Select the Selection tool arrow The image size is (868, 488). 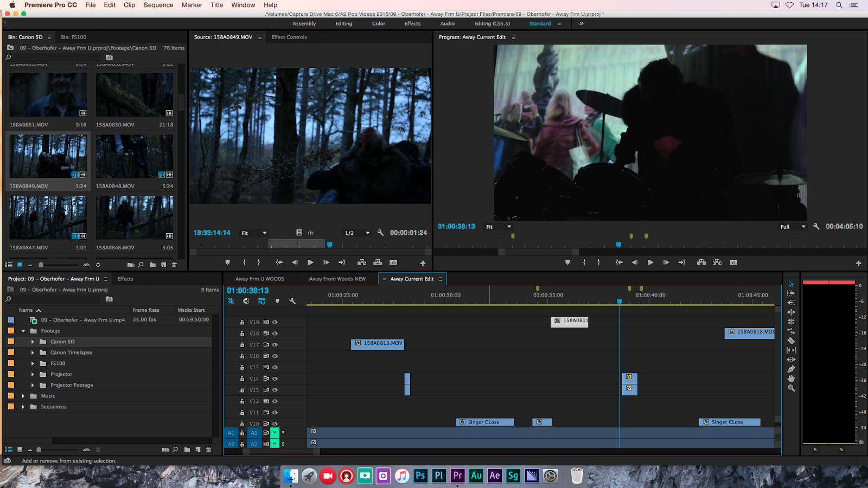pos(791,284)
